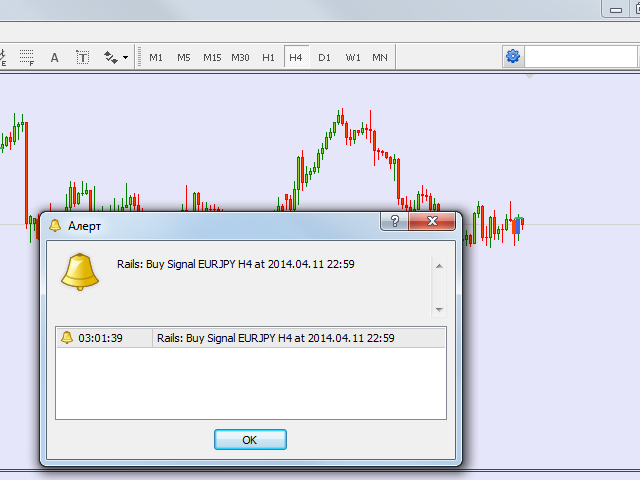Screen dimensions: 640x480
Task: Click OK in the alert dialog
Action: [x=250, y=440]
